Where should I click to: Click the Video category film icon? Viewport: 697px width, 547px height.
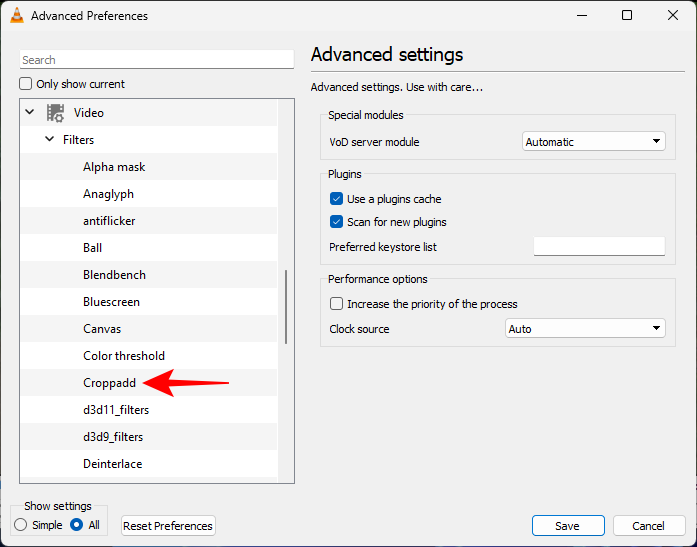click(x=56, y=113)
